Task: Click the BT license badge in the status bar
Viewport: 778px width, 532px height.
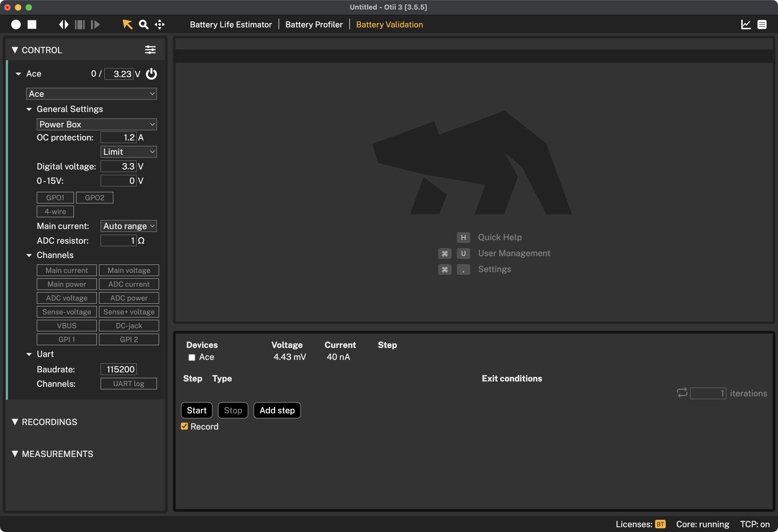Action: (660, 524)
